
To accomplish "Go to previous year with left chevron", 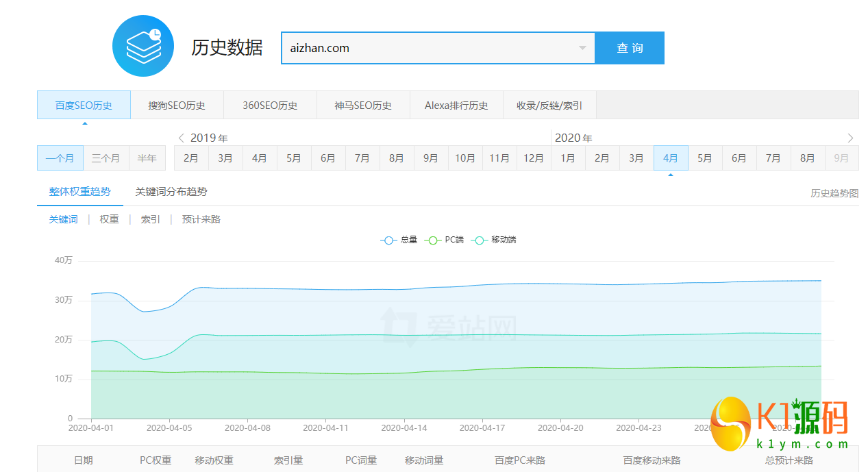I will tap(181, 138).
